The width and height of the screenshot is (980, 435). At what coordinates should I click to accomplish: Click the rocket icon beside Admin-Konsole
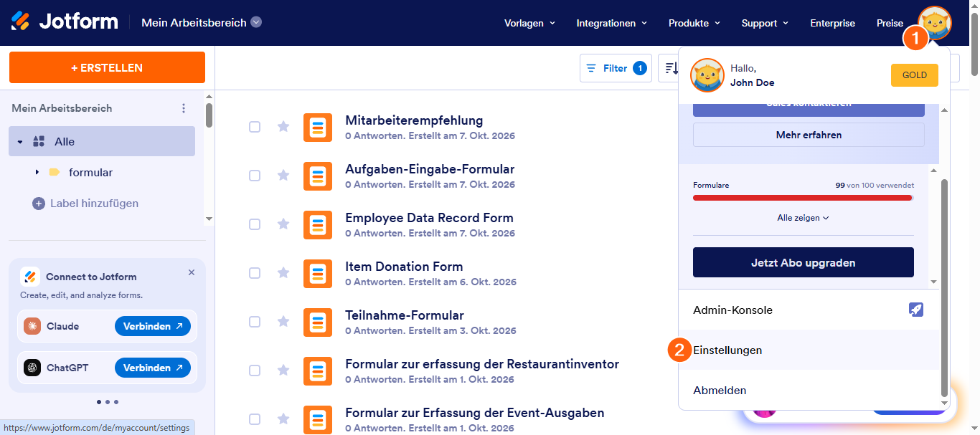[x=916, y=310]
